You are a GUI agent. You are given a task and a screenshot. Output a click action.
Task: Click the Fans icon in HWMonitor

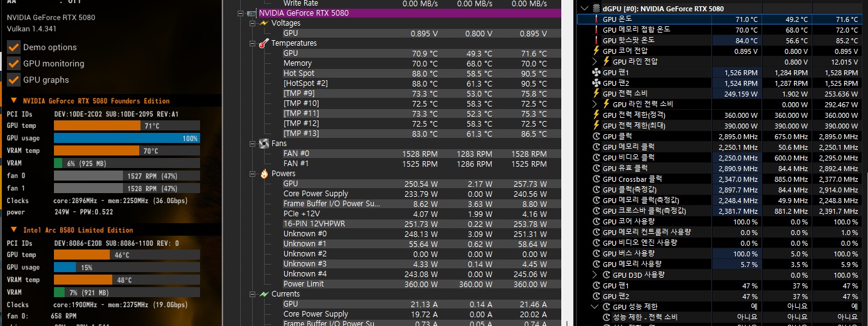tap(264, 144)
